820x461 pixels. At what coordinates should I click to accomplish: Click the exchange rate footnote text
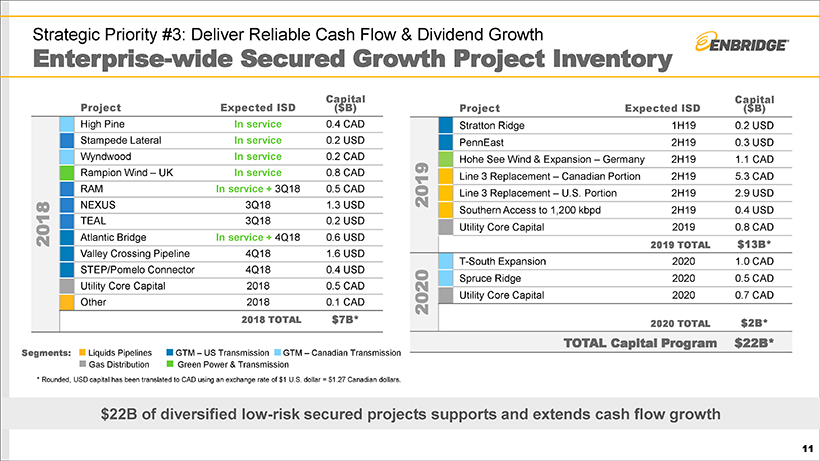coord(217,380)
